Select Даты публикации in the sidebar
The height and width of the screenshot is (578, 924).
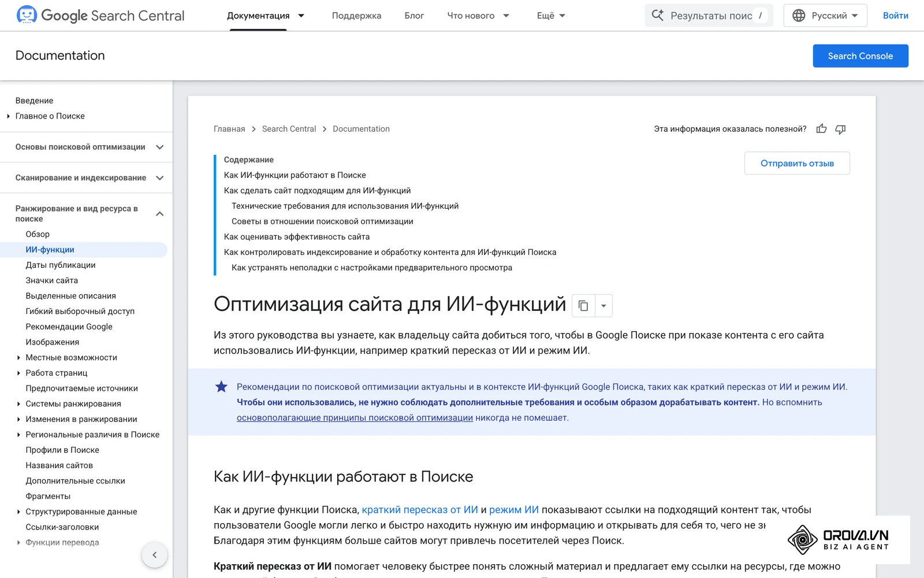click(61, 265)
